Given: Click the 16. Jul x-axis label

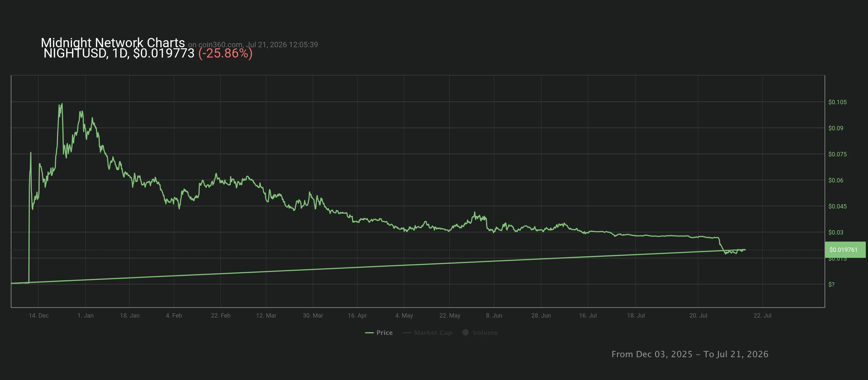Looking at the screenshot, I should (588, 316).
